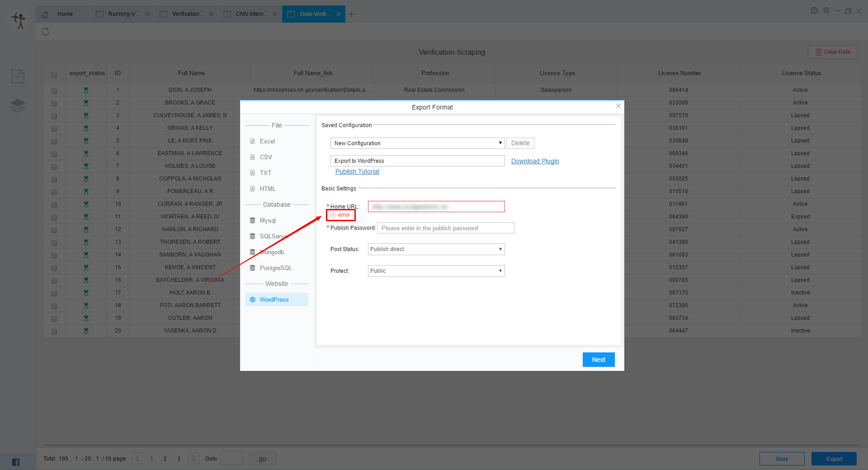Click the Publish Password input field

(446, 228)
